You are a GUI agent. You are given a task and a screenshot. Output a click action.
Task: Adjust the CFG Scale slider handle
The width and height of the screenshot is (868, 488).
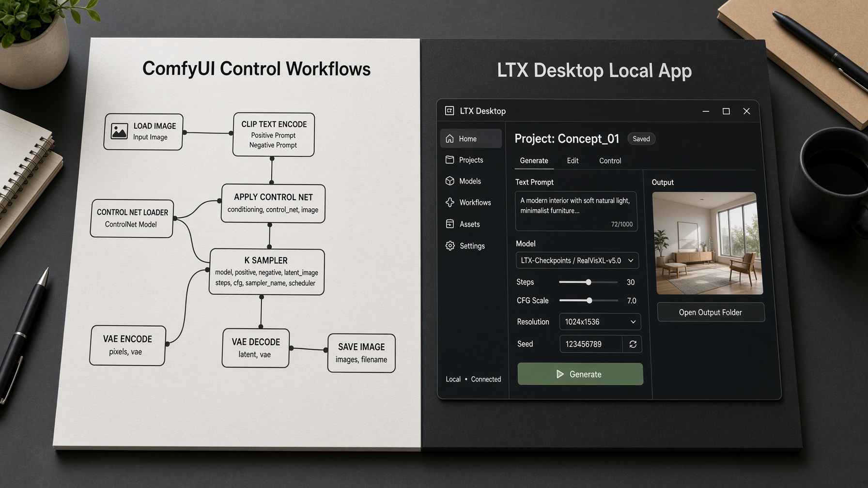pos(589,301)
